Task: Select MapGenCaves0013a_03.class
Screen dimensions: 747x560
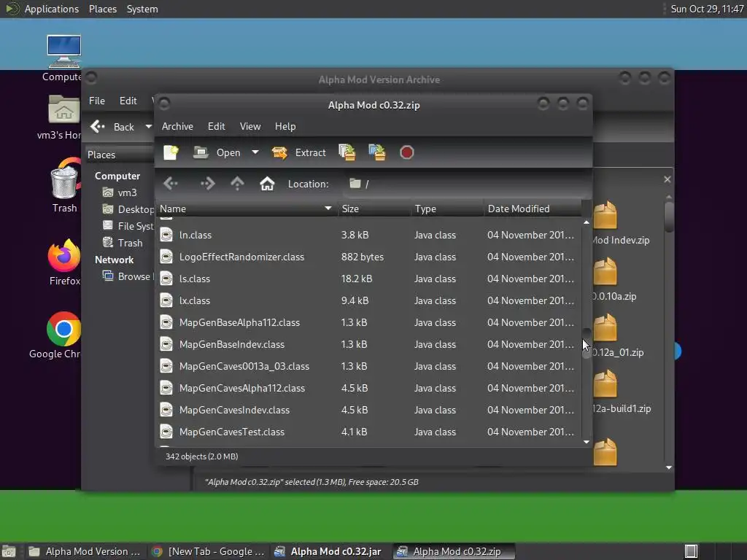Action: pyautogui.click(x=368, y=367)
